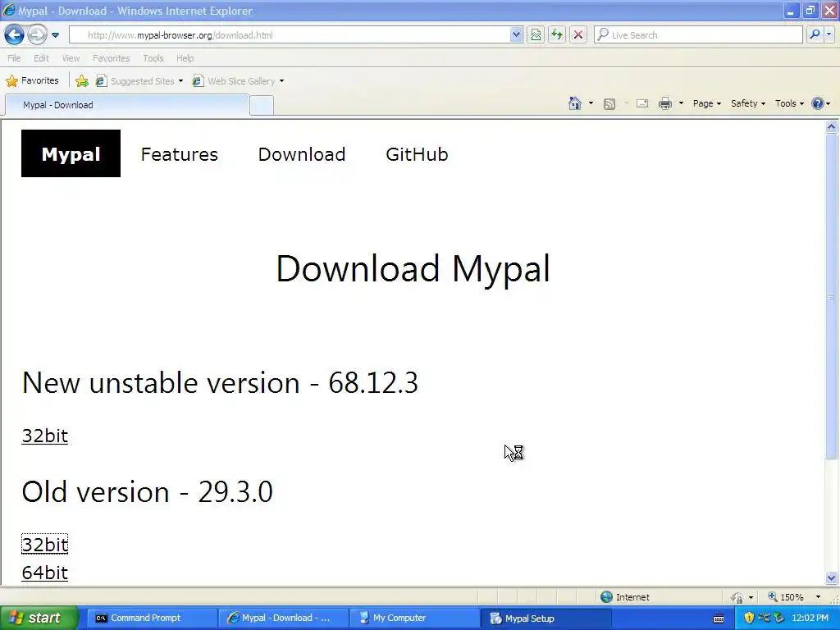Switch to Mypal Setup taskbar button
The height and width of the screenshot is (630, 840).
click(546, 619)
